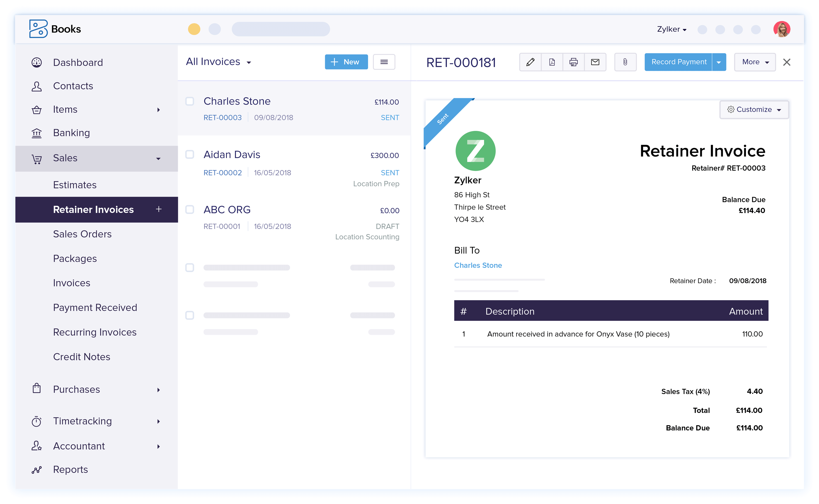819x504 pixels.
Task: Click the PDF download icon
Action: pyautogui.click(x=552, y=62)
